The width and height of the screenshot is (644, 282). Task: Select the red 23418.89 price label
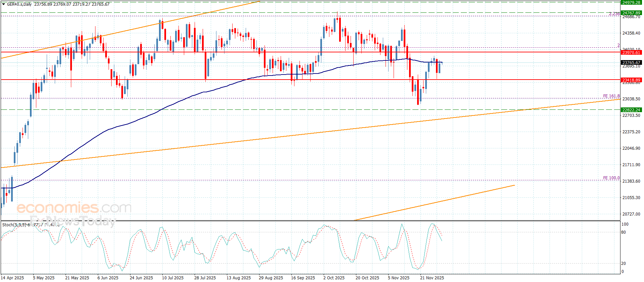(x=631, y=80)
